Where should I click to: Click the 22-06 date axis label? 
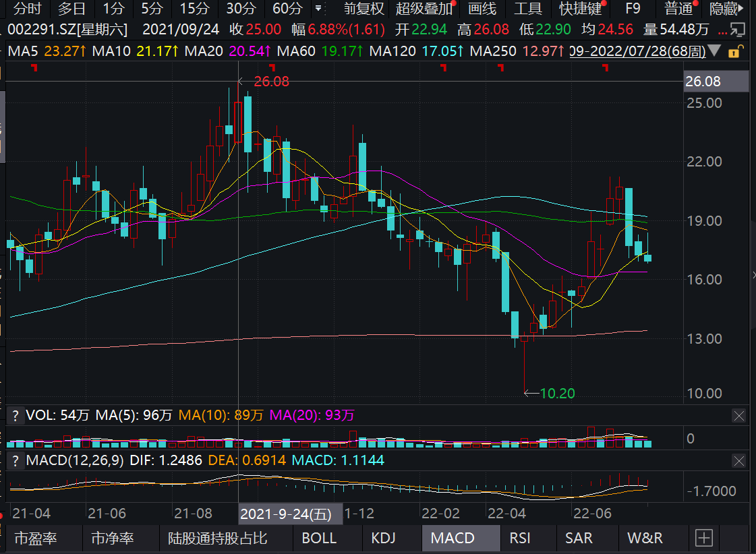(x=592, y=514)
